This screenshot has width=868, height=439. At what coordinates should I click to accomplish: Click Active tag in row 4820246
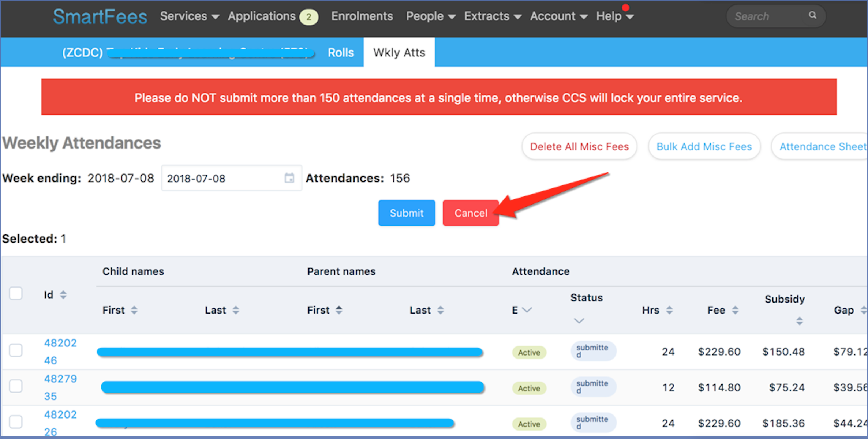point(529,353)
